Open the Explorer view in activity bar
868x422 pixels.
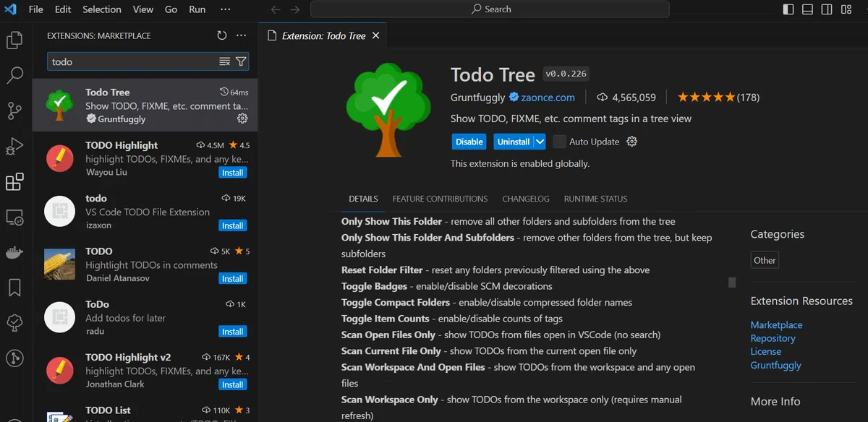pos(14,40)
